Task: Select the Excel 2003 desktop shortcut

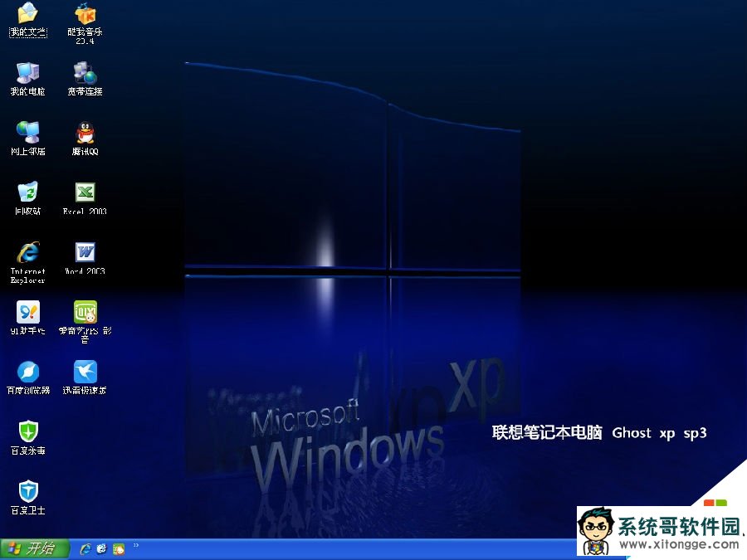Action: pos(85,192)
